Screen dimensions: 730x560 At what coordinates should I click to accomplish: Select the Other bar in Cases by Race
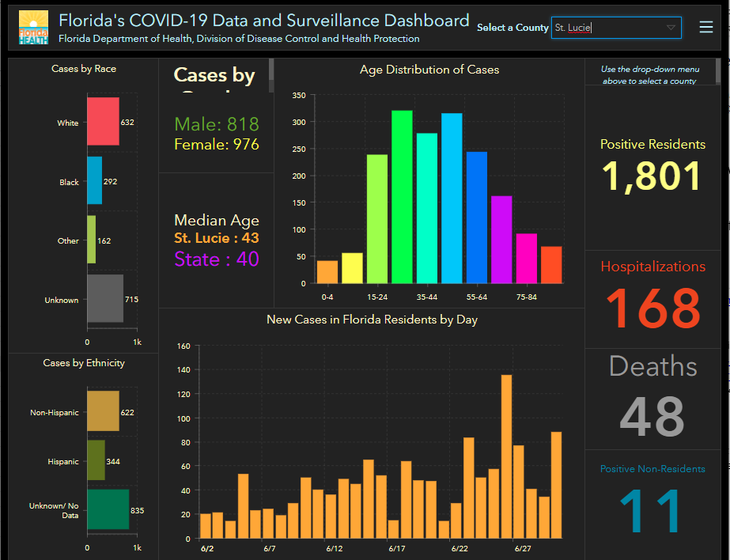click(x=91, y=240)
